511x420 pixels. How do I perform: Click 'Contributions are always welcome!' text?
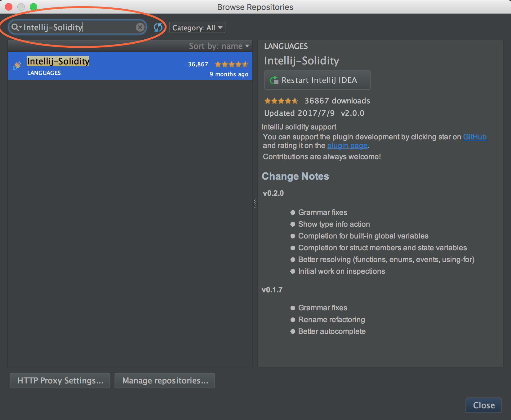[x=322, y=157]
